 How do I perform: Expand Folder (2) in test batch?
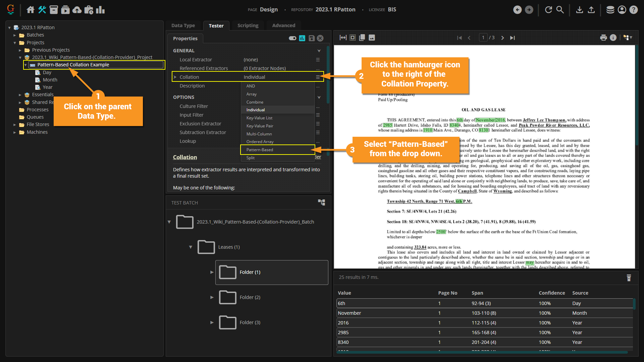tap(212, 297)
